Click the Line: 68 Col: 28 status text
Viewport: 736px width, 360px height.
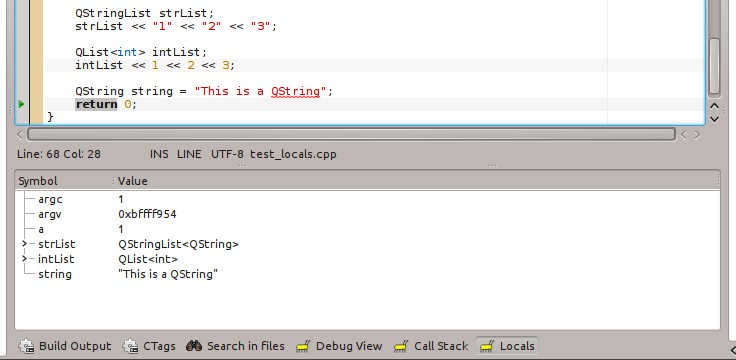click(x=59, y=154)
